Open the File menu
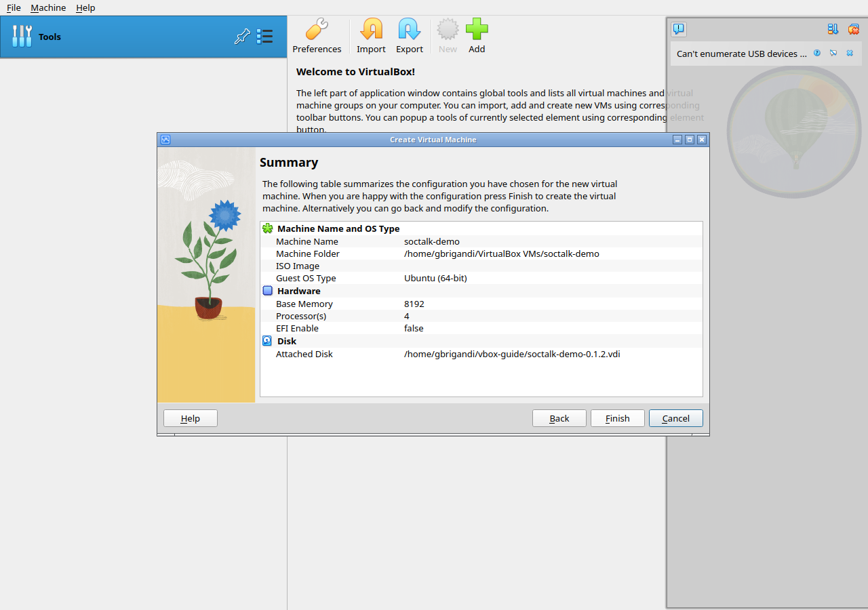The height and width of the screenshot is (610, 868). coord(14,7)
